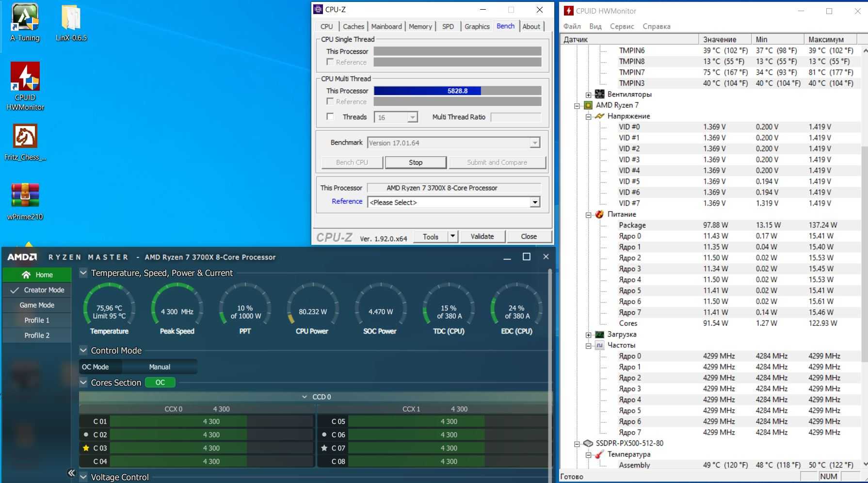Click the gold star on core C 03
The height and width of the screenshot is (483, 868).
point(86,448)
